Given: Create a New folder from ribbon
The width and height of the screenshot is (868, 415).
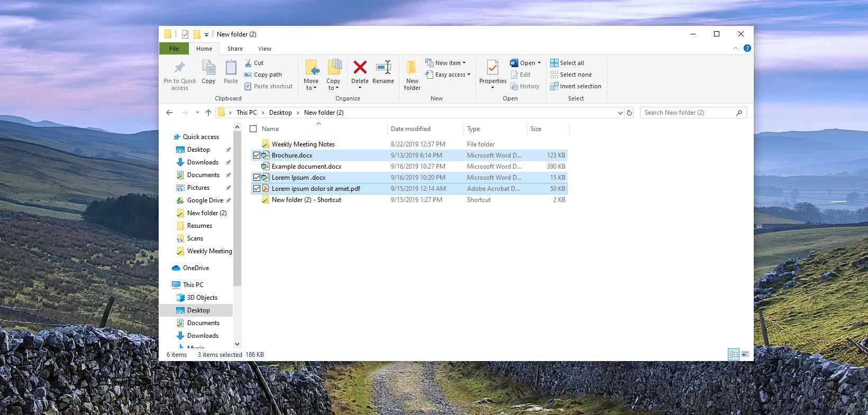Looking at the screenshot, I should click(x=412, y=75).
